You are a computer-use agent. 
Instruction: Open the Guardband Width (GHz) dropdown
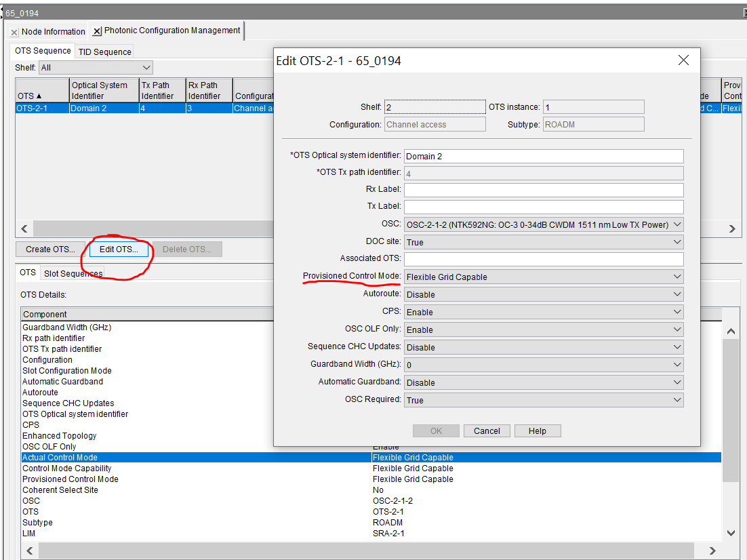pyautogui.click(x=544, y=365)
